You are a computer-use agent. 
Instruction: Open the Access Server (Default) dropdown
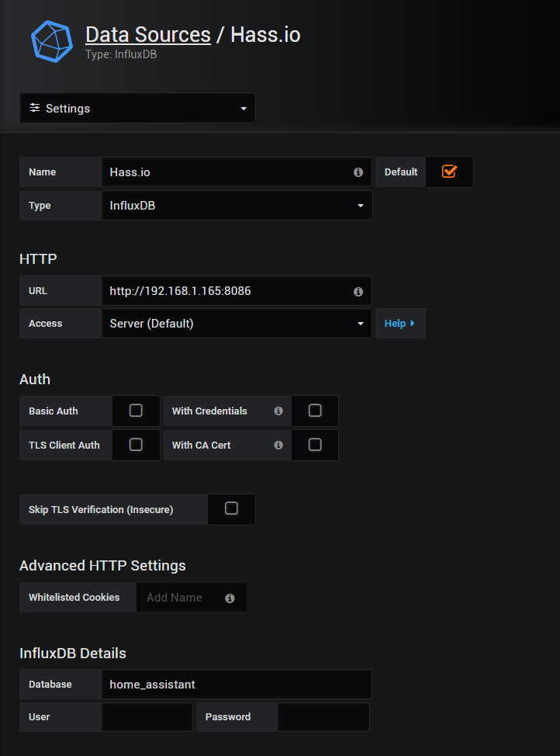coord(237,324)
